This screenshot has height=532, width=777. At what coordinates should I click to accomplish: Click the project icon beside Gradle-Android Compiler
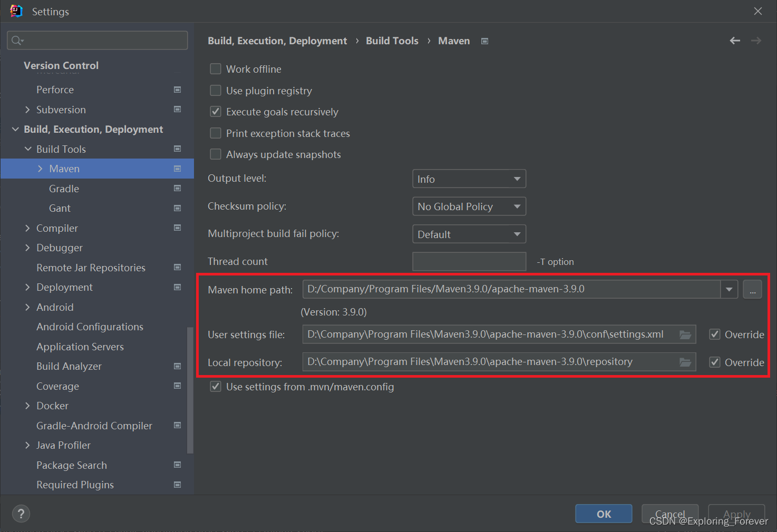point(178,425)
